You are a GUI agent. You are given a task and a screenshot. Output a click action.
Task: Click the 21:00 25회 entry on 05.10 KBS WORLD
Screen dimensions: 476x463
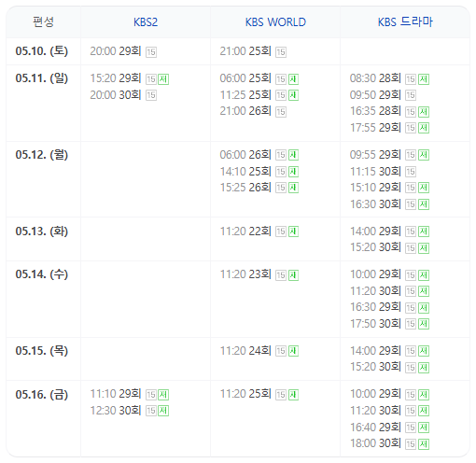(x=245, y=51)
